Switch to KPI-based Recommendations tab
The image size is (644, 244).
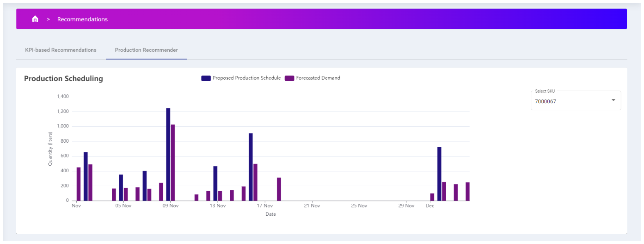[x=61, y=50]
